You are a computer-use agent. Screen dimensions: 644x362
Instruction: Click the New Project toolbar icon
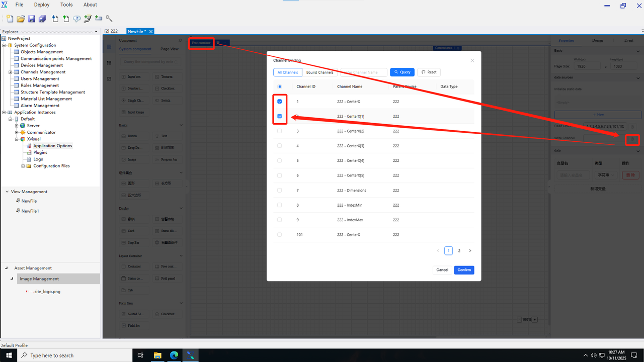click(x=10, y=19)
